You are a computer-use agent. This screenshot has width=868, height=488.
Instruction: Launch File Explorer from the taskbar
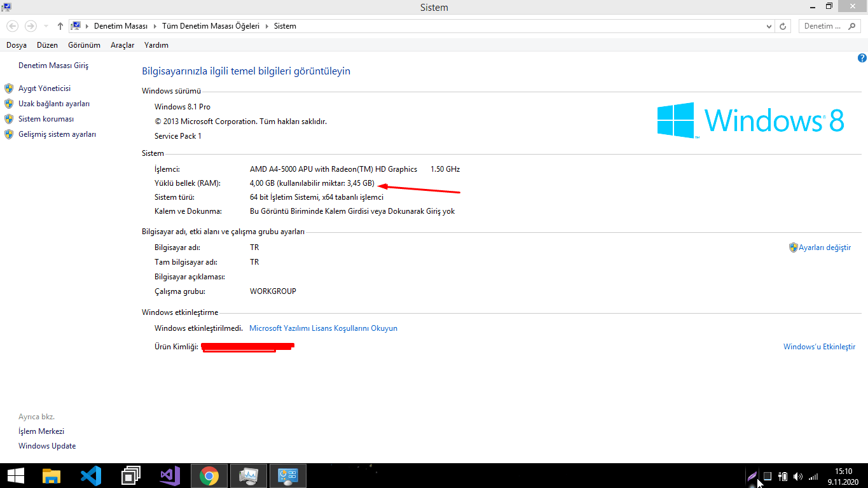[x=52, y=475]
